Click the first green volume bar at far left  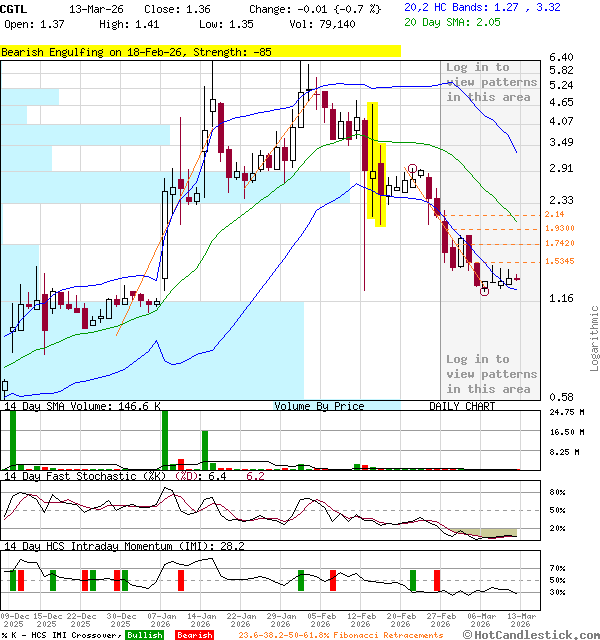pos(12,438)
